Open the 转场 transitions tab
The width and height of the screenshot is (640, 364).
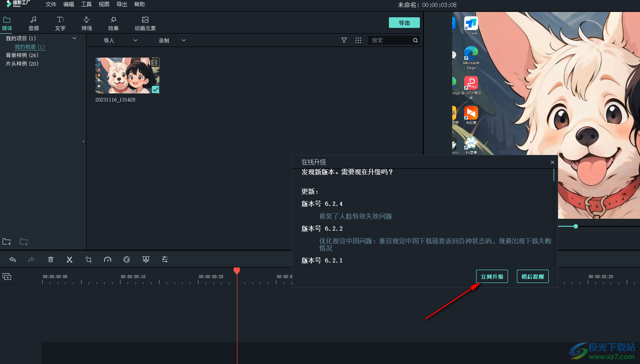click(x=87, y=23)
